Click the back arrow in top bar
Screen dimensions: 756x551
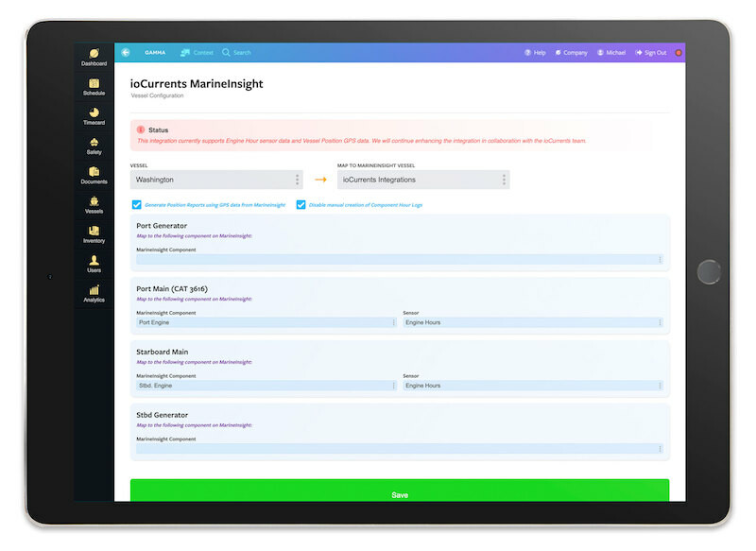click(126, 53)
